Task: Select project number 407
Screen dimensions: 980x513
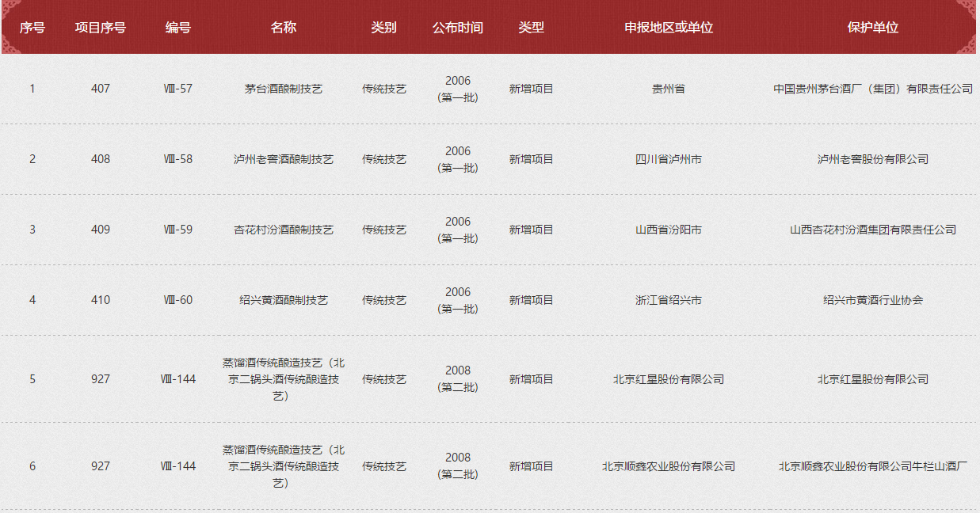Action: tap(101, 89)
